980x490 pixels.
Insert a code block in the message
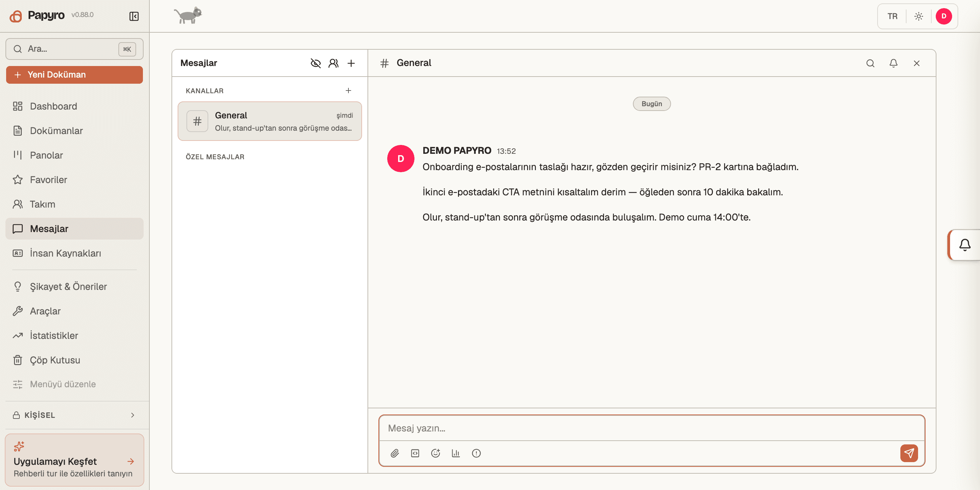click(x=415, y=453)
